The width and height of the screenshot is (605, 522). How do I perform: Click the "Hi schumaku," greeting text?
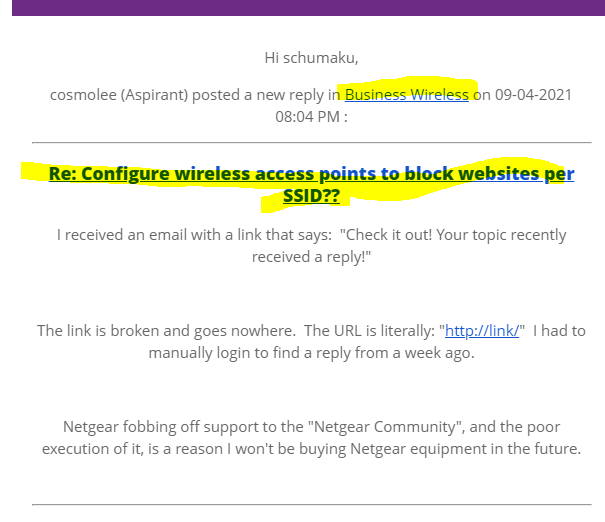[311, 58]
